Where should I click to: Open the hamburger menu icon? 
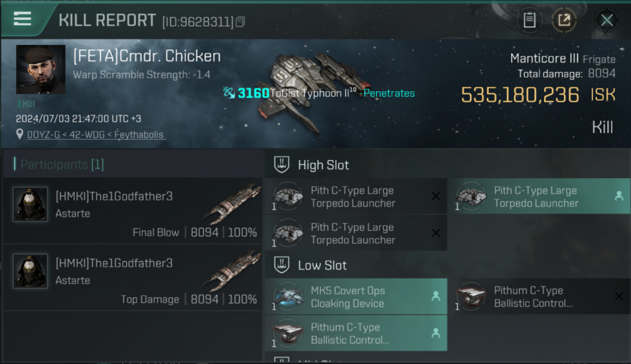coord(22,18)
